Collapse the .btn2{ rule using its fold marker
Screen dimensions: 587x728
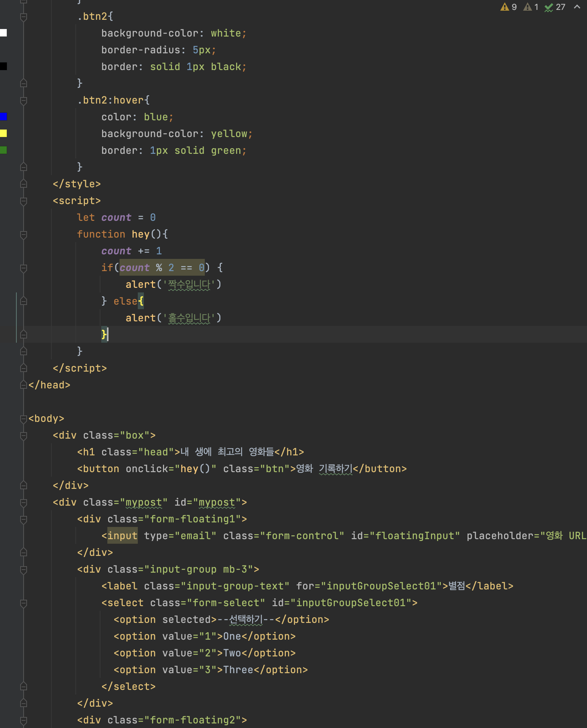(24, 17)
